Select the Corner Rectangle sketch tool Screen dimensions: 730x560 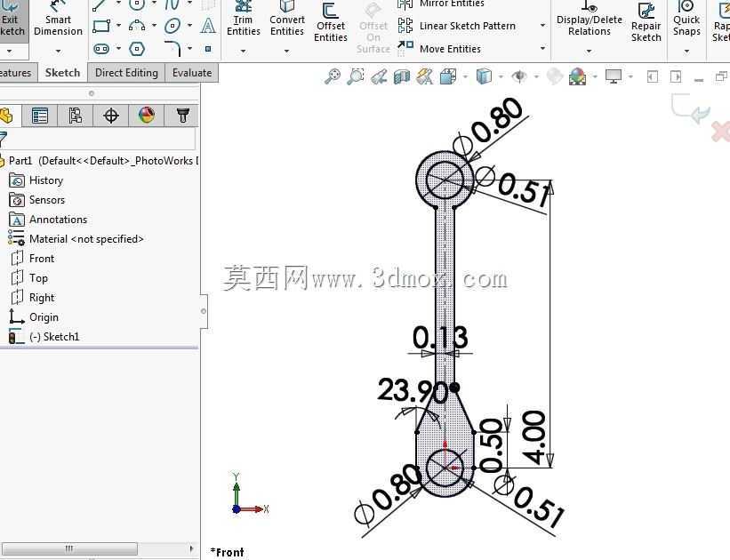(x=101, y=26)
